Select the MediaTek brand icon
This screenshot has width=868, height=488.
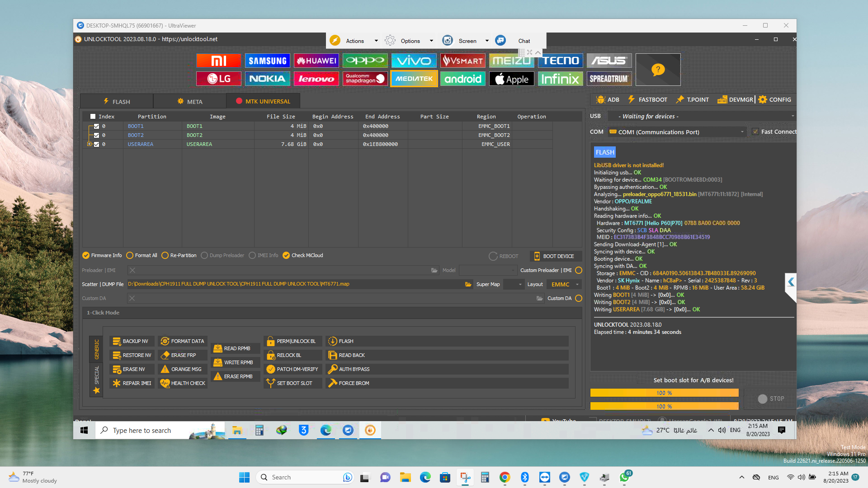click(414, 79)
